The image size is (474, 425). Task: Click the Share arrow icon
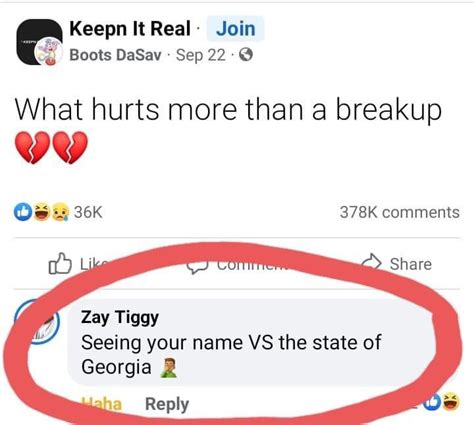point(372,262)
